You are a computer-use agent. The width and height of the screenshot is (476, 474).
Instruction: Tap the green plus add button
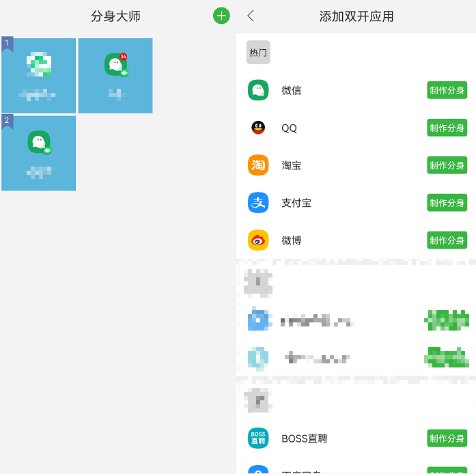221,16
